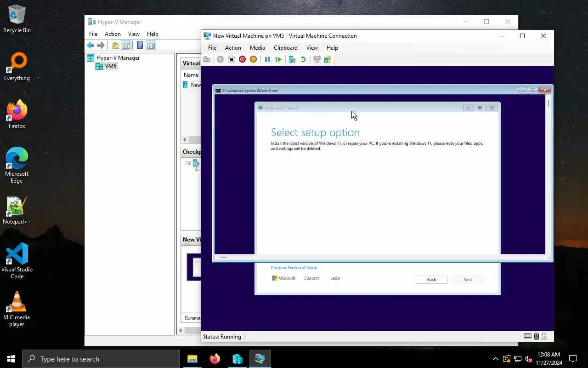Screen dimensions: 588x368
Task: Open View menu in Virtual Machine Connection
Action: pyautogui.click(x=312, y=47)
